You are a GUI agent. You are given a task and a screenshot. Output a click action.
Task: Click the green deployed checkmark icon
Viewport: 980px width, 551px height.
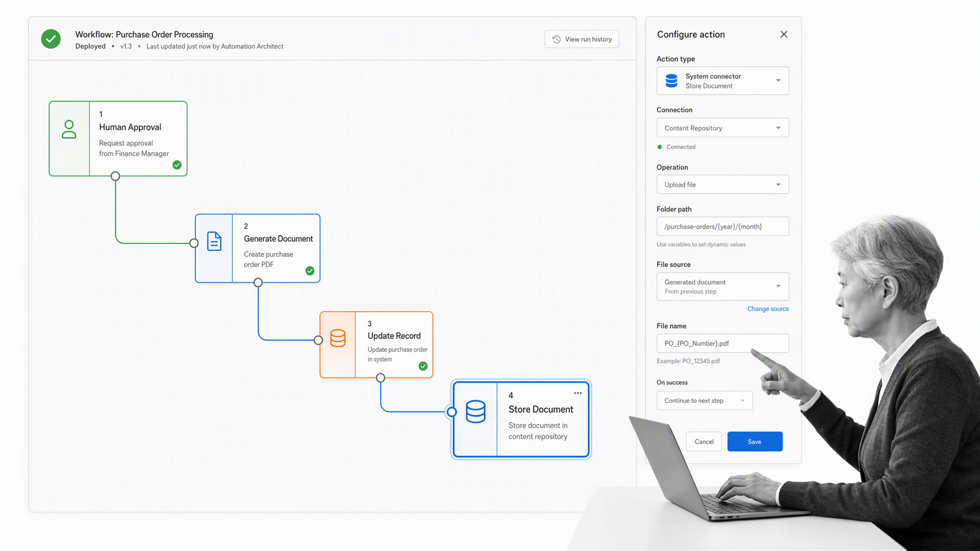[x=51, y=39]
